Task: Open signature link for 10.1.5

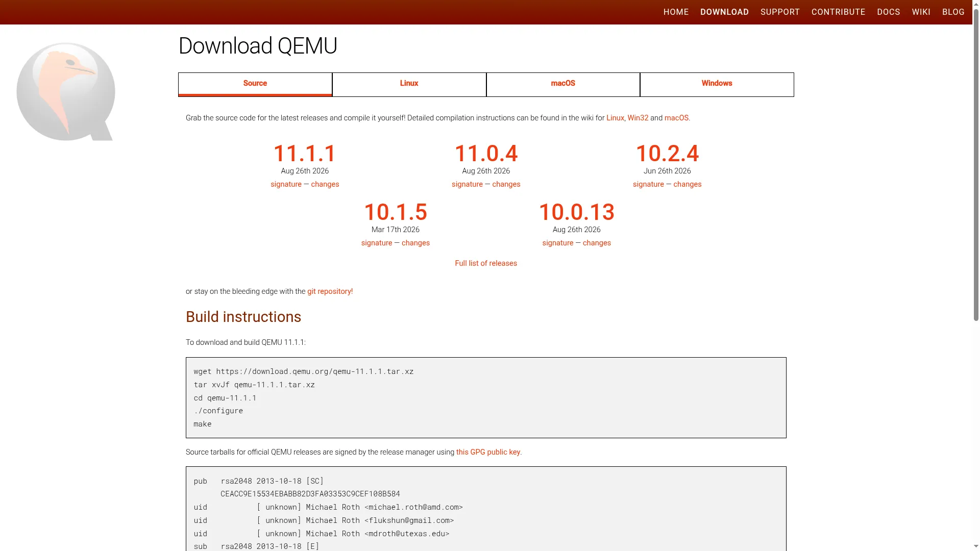Action: [377, 243]
